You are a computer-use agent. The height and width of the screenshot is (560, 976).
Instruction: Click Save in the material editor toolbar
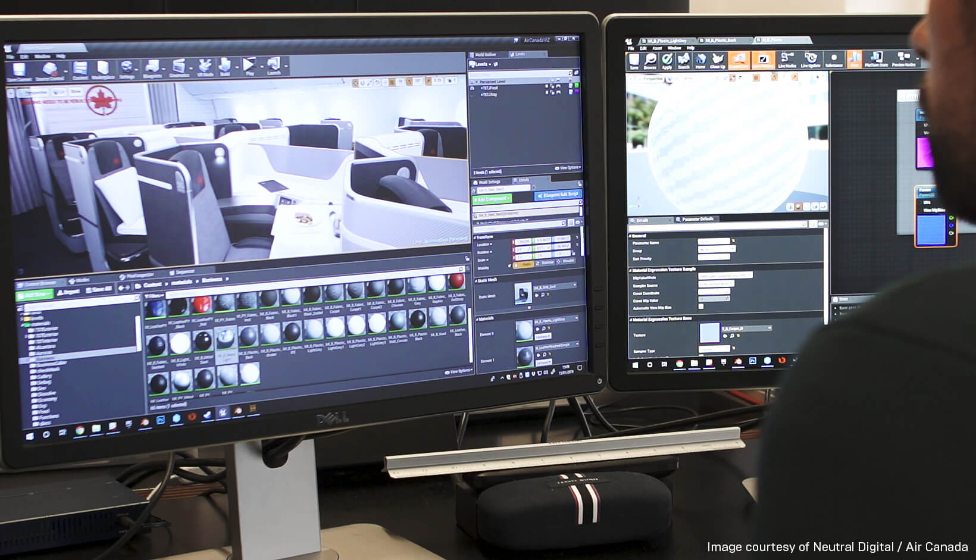[x=634, y=61]
